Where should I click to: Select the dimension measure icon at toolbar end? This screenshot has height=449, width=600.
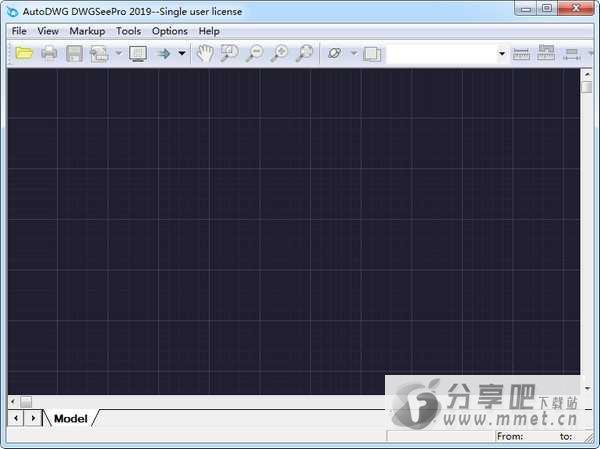571,54
